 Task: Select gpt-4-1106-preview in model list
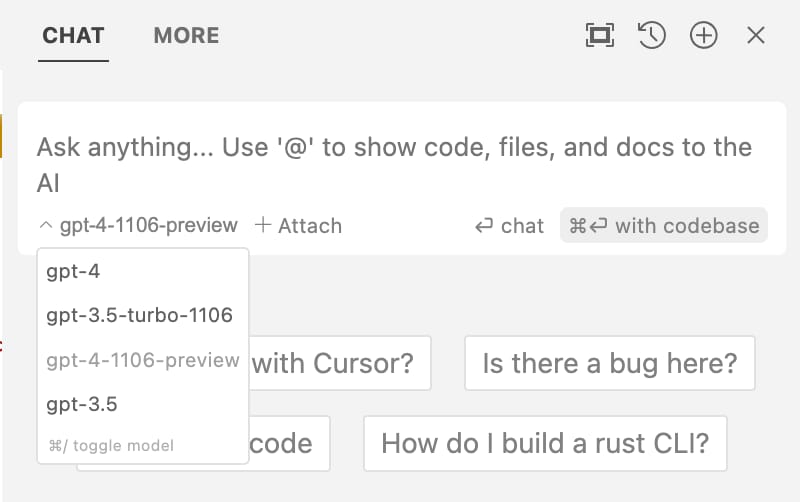[142, 360]
